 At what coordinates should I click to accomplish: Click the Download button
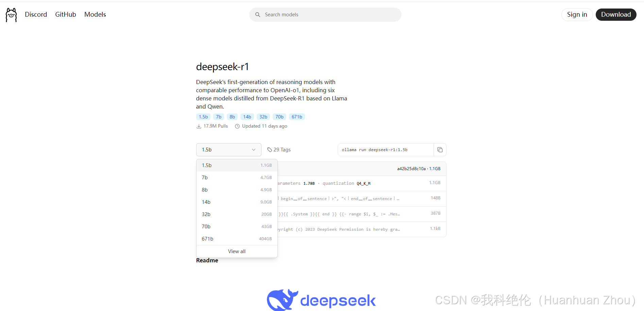click(x=616, y=15)
